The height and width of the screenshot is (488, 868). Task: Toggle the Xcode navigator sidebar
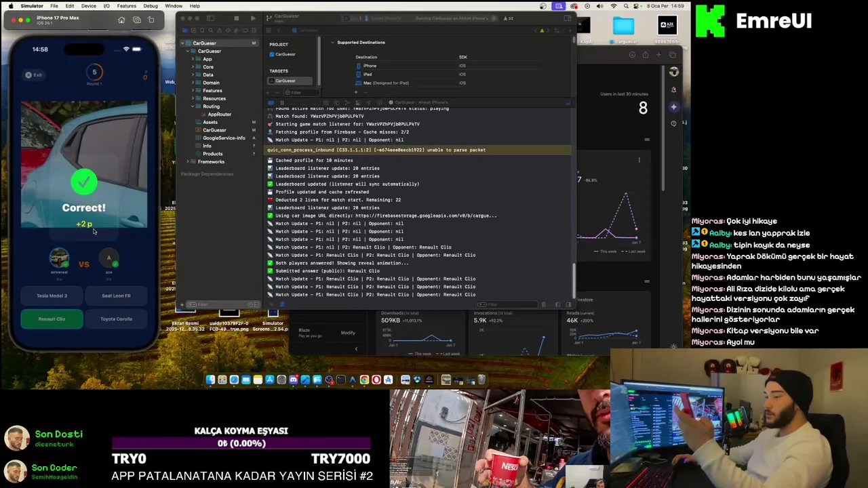[210, 18]
